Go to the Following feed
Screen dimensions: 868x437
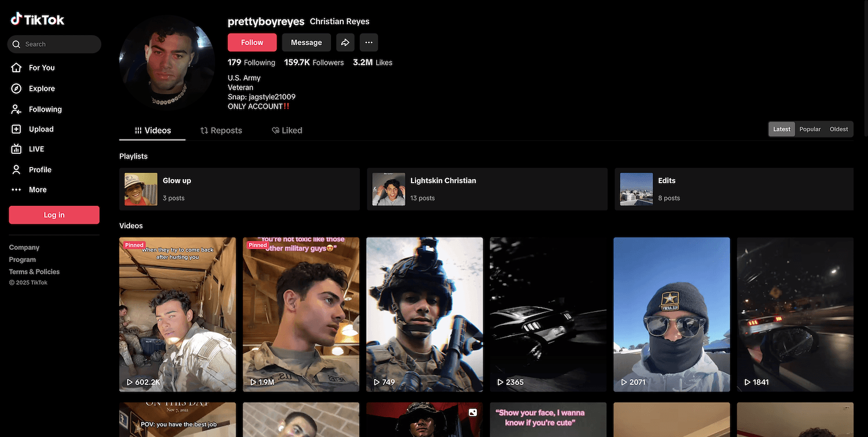point(45,109)
